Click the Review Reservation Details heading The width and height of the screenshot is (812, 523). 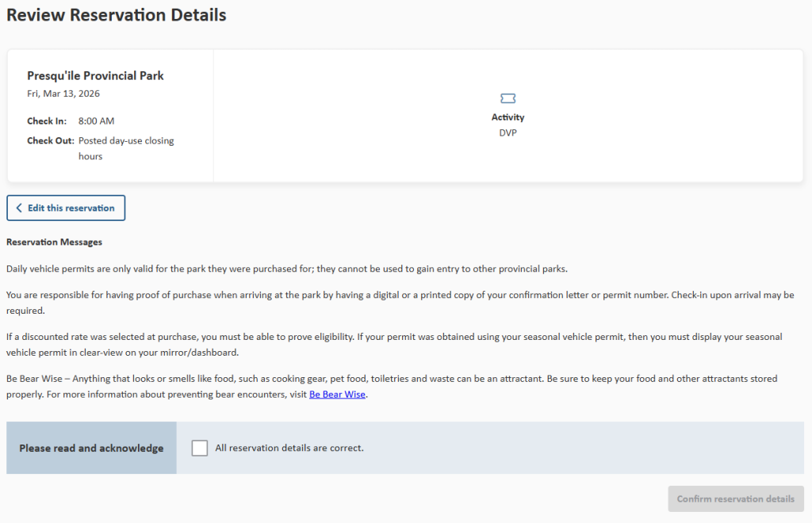pos(117,15)
